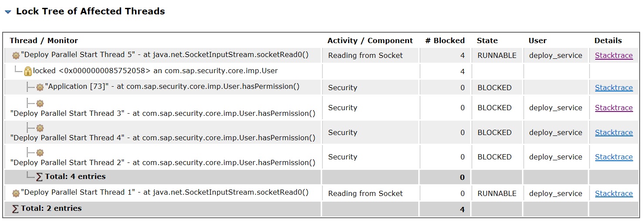The height and width of the screenshot is (223, 644).
Task: Open Stacktrace for Deploy Parallel Start Thread 4
Action: point(614,132)
